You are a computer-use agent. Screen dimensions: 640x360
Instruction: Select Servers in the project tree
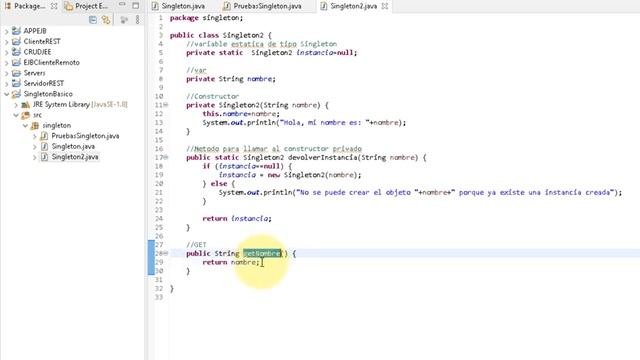point(34,73)
